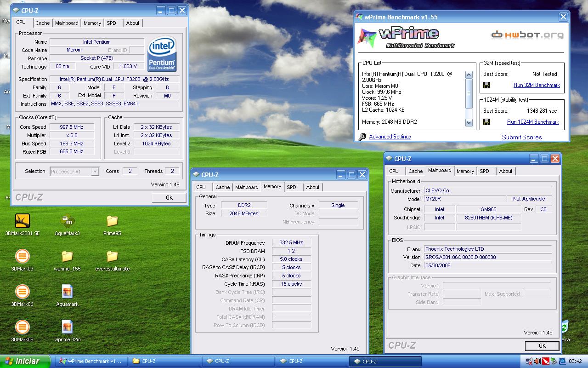Click the safely remove hardware tray icon
The image size is (588, 368).
[x=554, y=361]
